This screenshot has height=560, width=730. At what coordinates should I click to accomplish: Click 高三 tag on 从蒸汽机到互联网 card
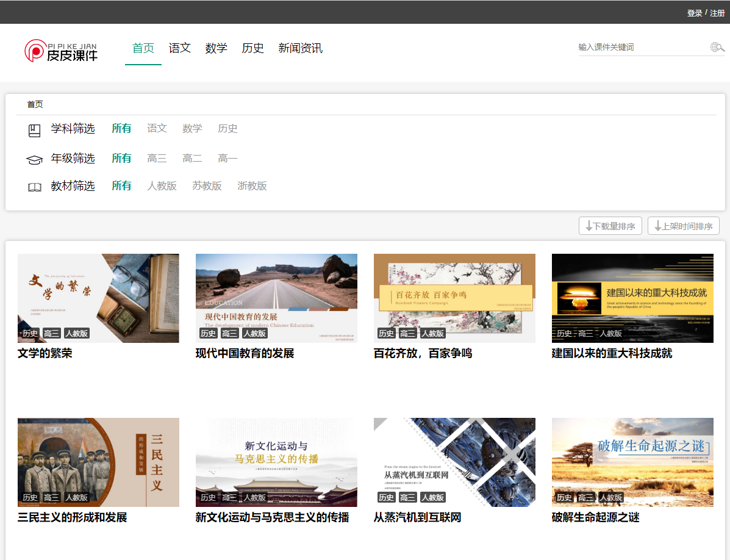407,497
